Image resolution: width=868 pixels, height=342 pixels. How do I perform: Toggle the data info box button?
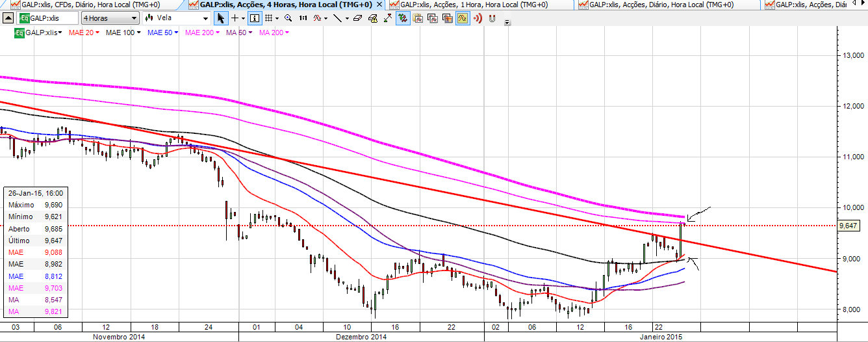coord(255,18)
